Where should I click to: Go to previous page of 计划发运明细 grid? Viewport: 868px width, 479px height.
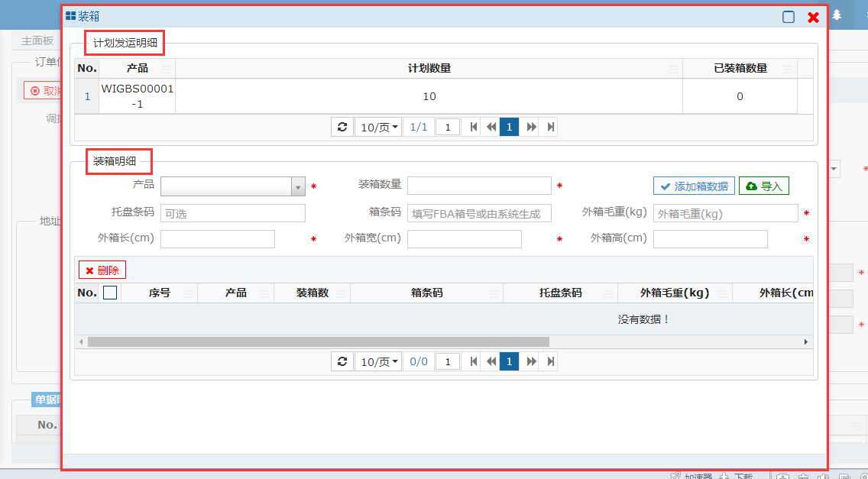point(491,128)
